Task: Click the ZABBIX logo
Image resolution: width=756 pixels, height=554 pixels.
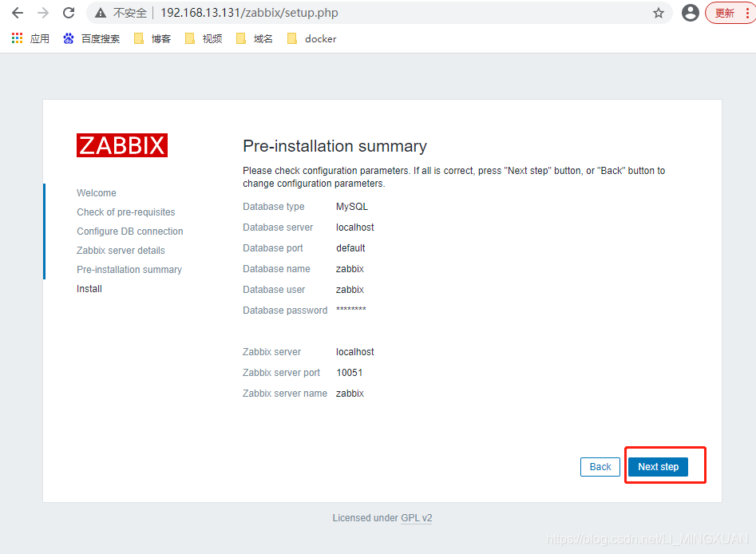Action: (x=122, y=145)
